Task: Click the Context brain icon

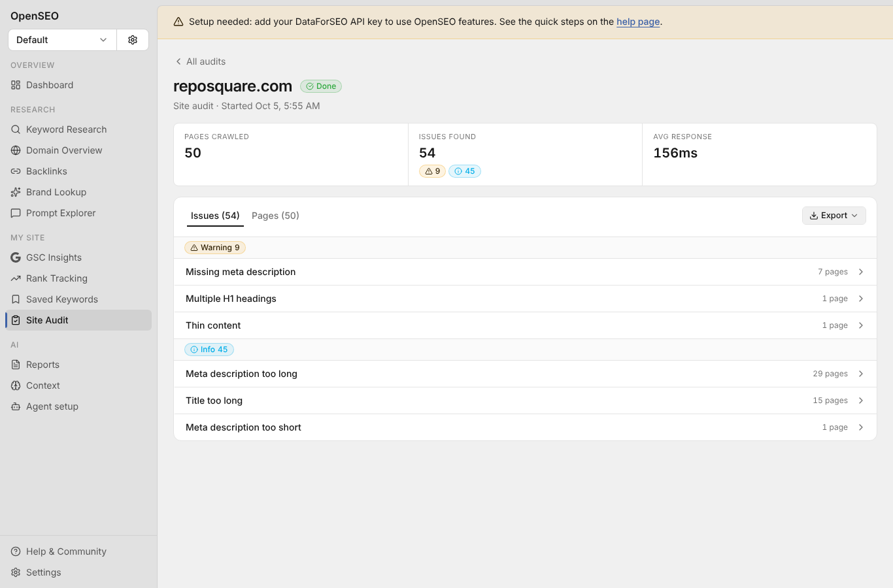Action: tap(16, 385)
